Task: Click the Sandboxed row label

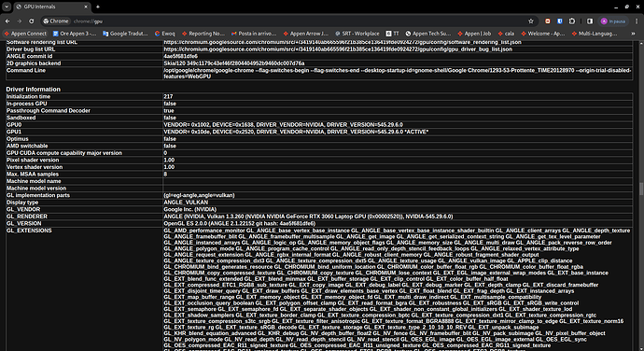Action: point(21,118)
